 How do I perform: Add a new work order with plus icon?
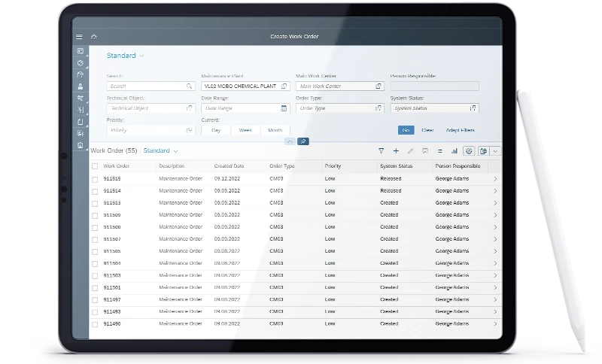point(396,151)
